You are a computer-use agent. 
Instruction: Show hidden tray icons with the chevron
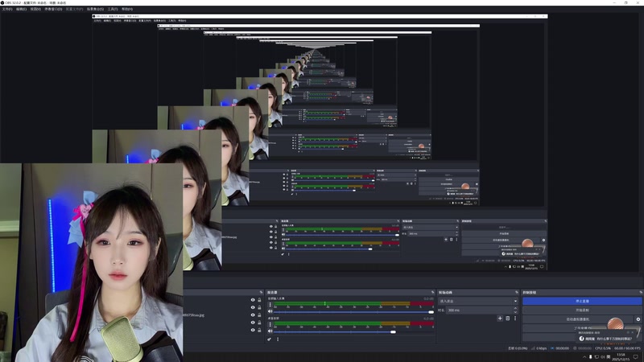(584, 356)
